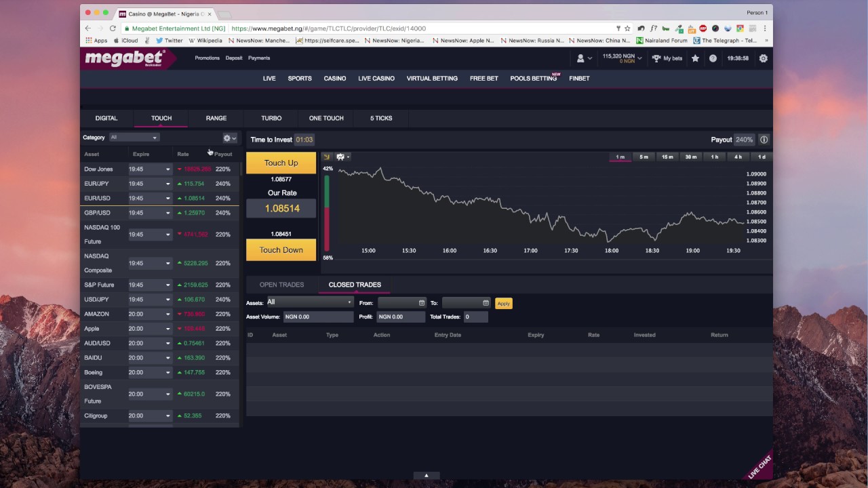The height and width of the screenshot is (488, 868).
Task: Open Nairaland Forum bookmark
Action: (x=662, y=41)
